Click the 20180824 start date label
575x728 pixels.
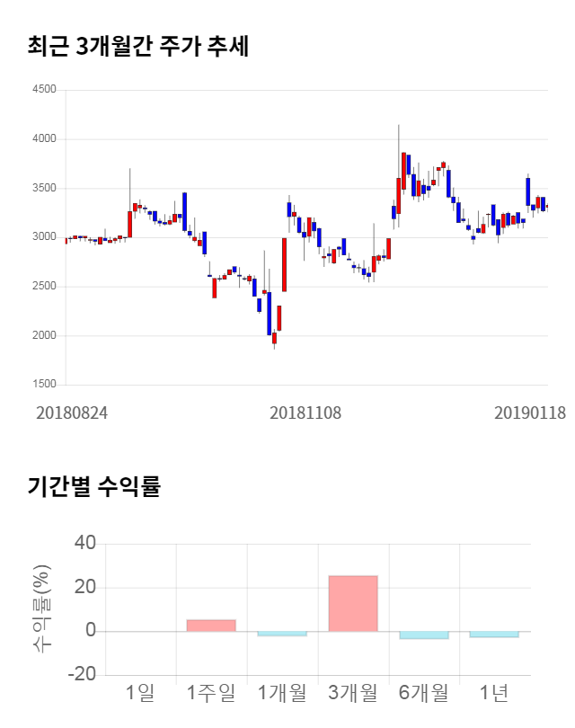pos(72,413)
